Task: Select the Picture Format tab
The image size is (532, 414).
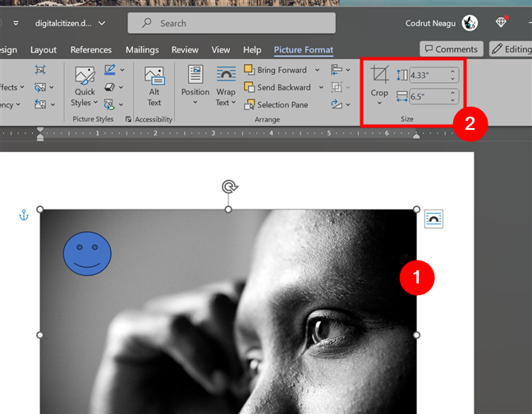Action: tap(304, 50)
